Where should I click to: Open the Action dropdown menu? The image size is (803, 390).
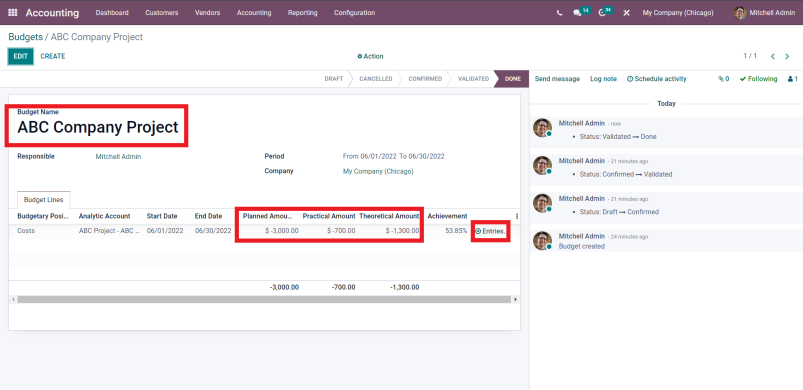point(370,56)
